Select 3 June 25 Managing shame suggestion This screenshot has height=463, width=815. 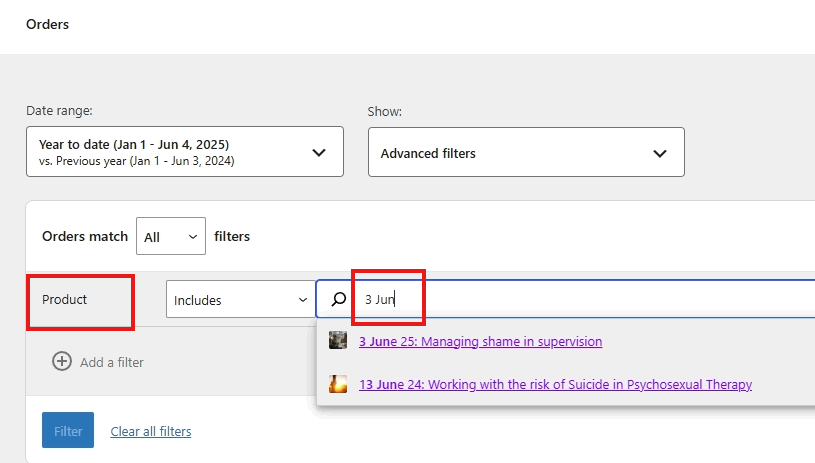coord(480,341)
